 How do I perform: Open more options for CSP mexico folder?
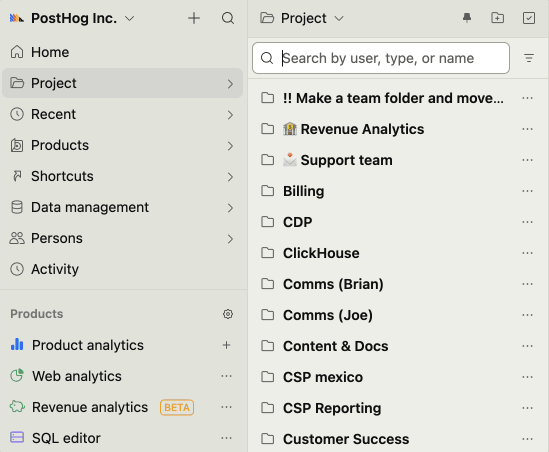tap(527, 377)
